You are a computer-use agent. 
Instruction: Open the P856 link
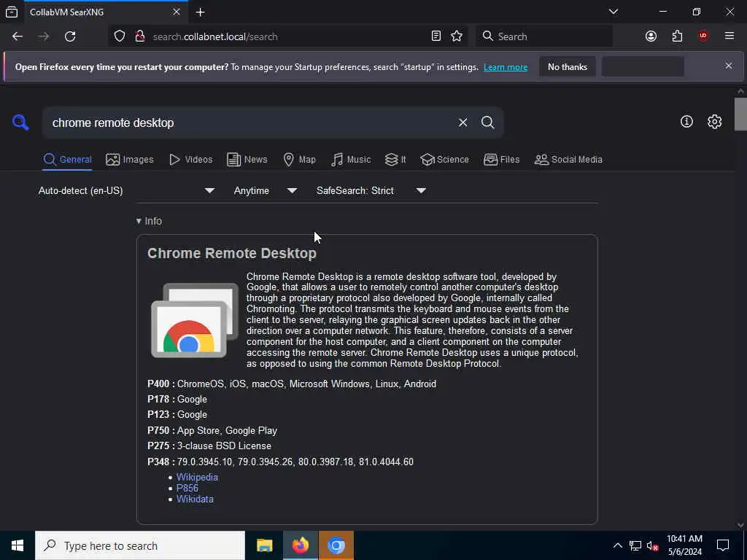coord(187,488)
